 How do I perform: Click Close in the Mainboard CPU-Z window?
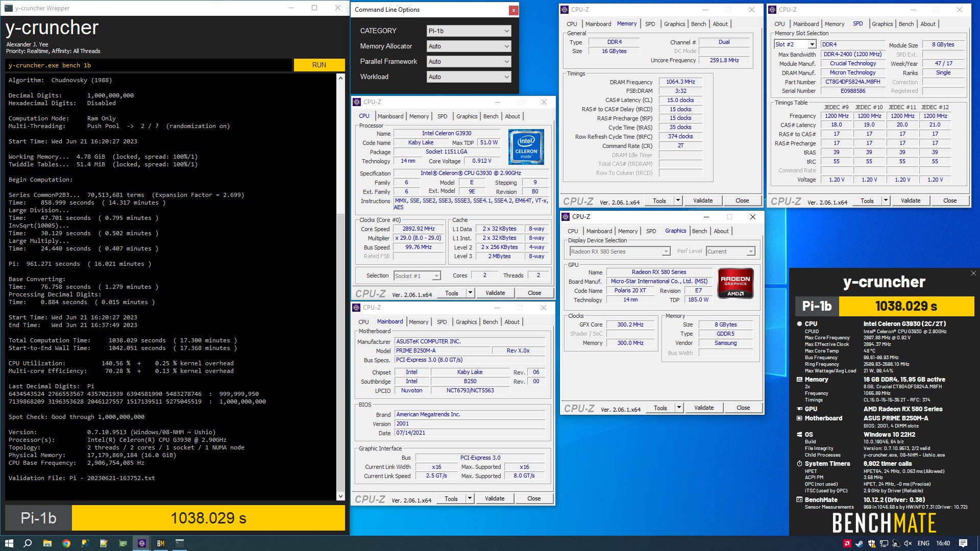coord(534,498)
